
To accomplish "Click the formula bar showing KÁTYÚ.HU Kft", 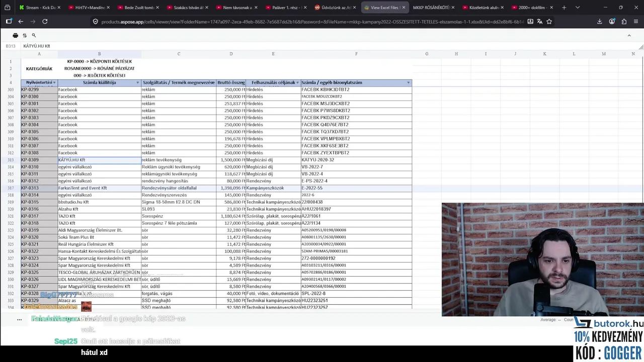I will coord(330,46).
